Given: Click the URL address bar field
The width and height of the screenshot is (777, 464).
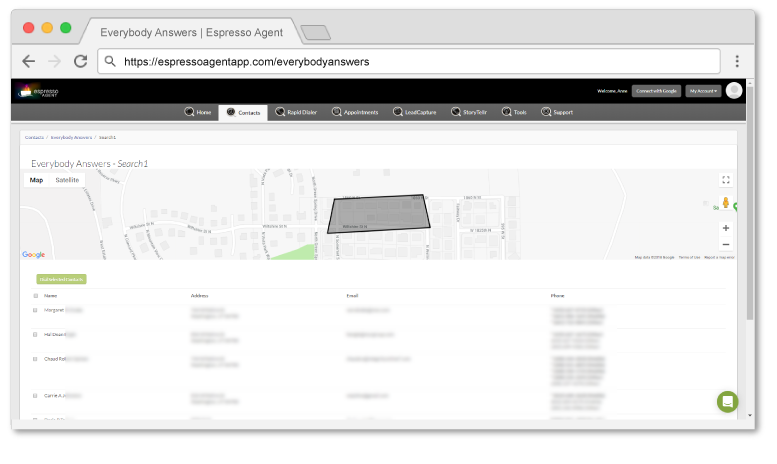Looking at the screenshot, I should 409,61.
